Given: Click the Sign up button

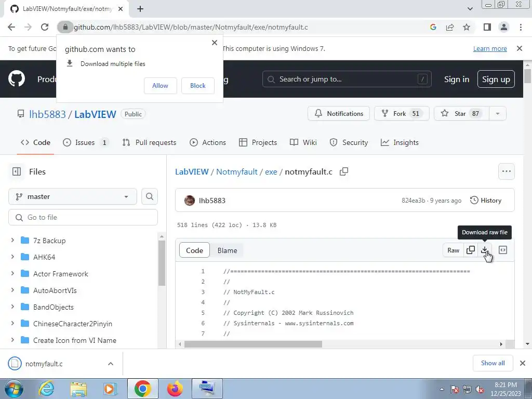Looking at the screenshot, I should tap(496, 79).
